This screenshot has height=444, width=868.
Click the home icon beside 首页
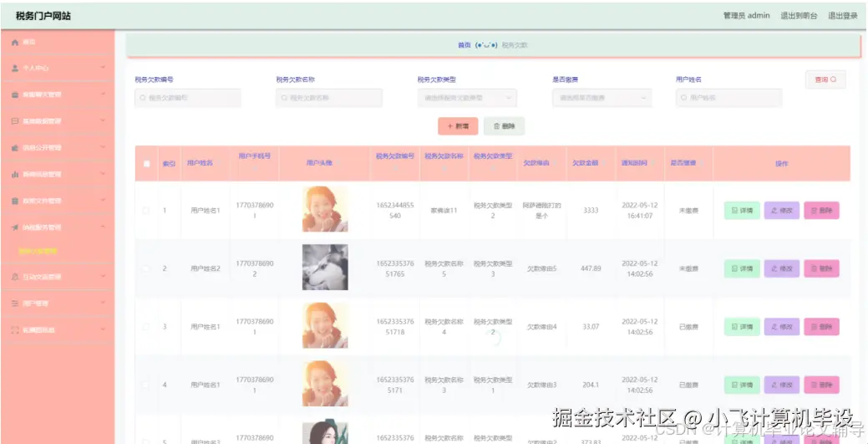click(x=15, y=42)
